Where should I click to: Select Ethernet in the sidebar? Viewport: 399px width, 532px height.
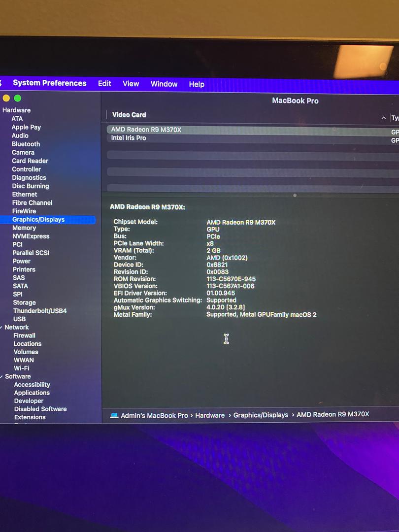tap(25, 195)
